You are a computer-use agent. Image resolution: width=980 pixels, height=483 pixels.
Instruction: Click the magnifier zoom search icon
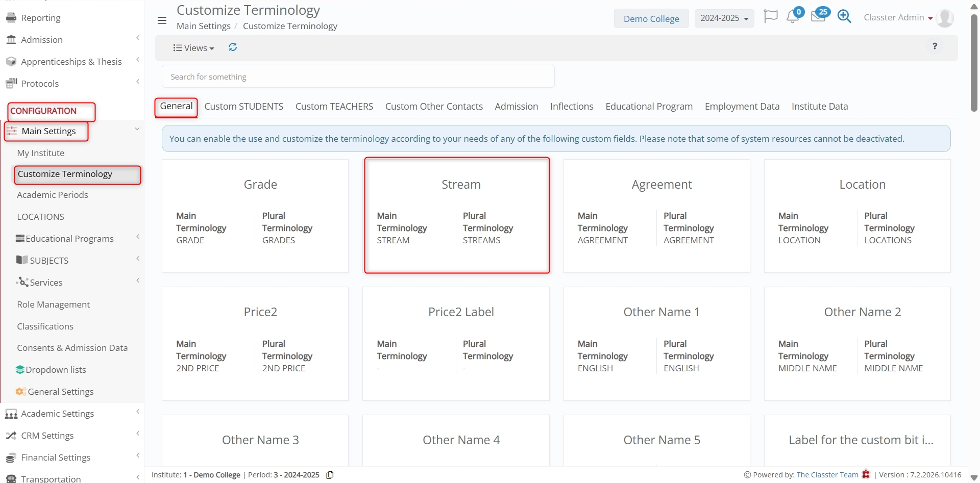click(844, 17)
